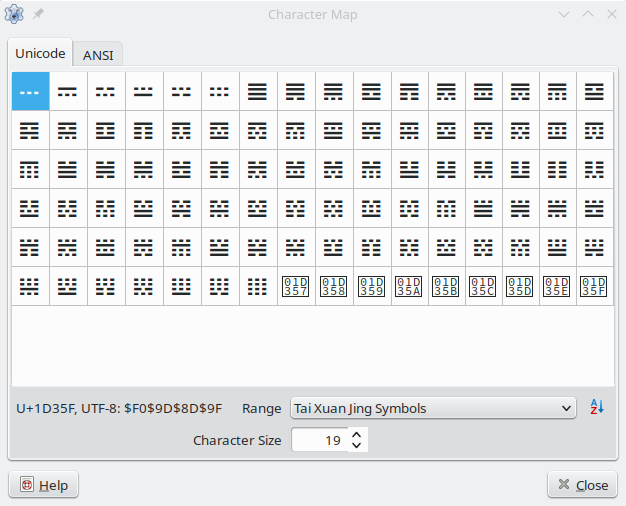Switch to the ANSI tab
The height and width of the screenshot is (506, 626).
(x=98, y=54)
